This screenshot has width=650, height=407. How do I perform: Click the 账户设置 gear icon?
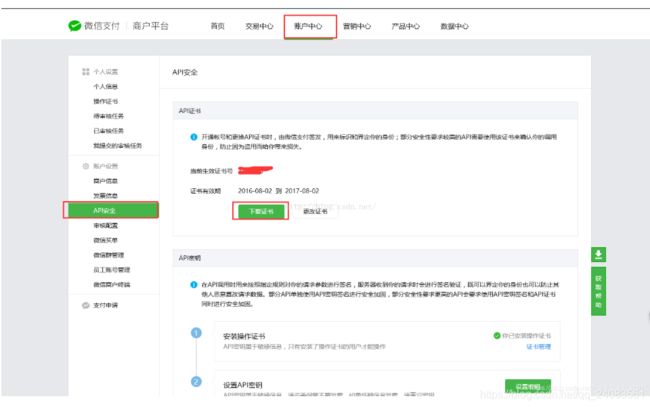86,166
